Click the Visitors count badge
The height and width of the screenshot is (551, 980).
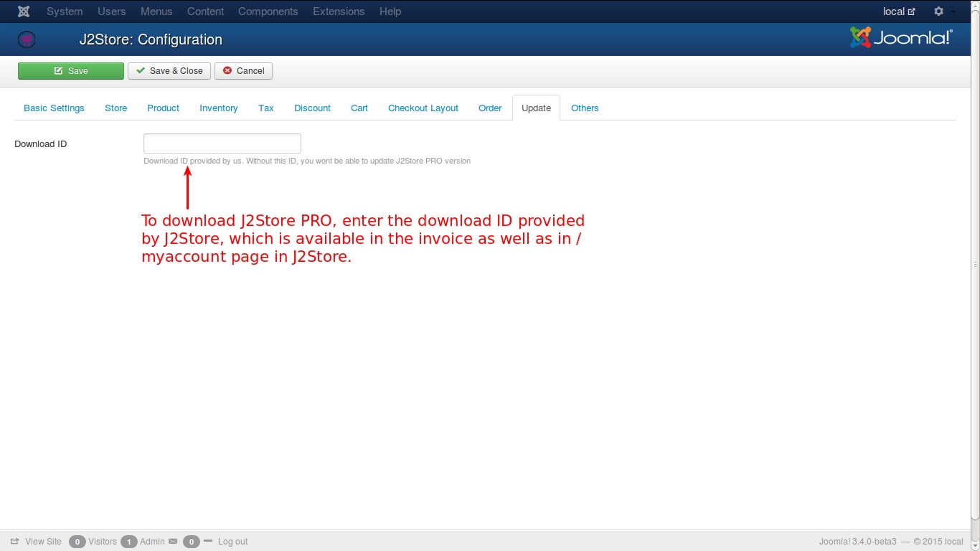(77, 542)
